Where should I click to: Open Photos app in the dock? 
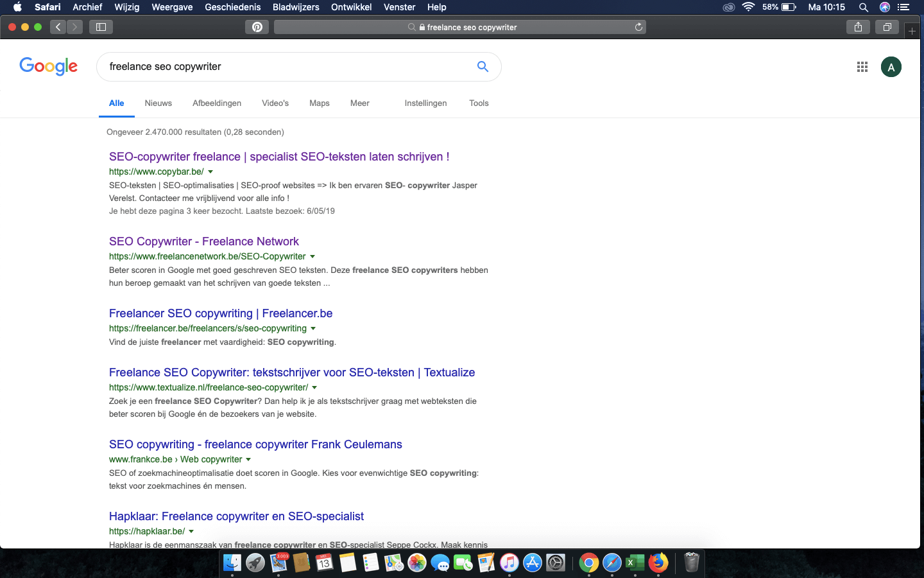pos(417,563)
